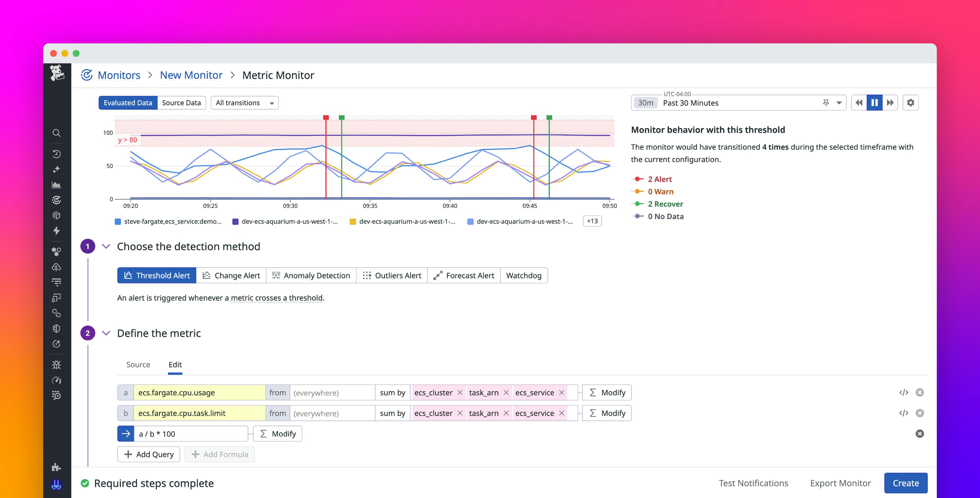Open search in the left sidebar
This screenshot has width=980, height=498.
[57, 133]
